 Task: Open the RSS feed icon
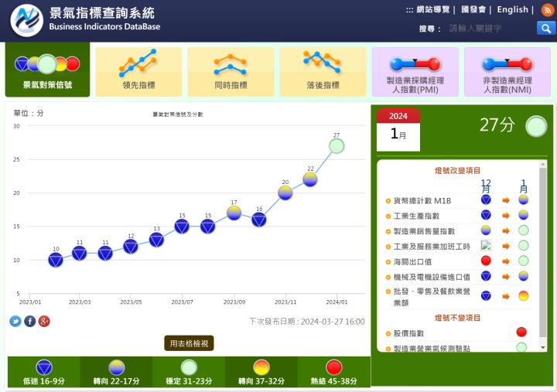548,9
